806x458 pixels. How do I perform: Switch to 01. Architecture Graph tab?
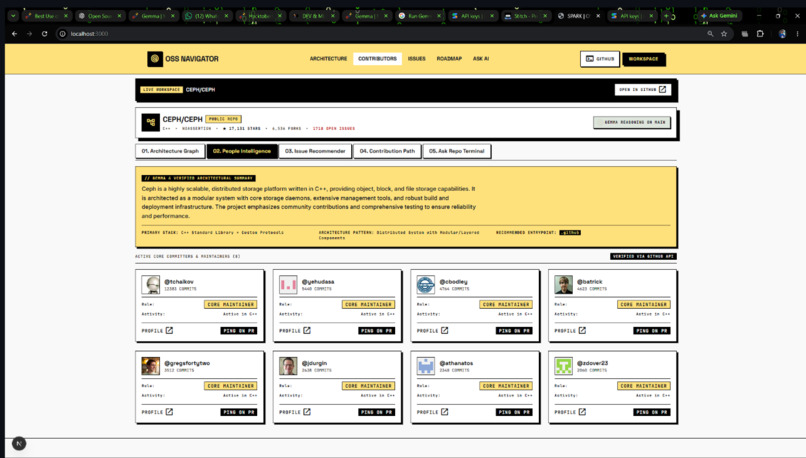170,151
